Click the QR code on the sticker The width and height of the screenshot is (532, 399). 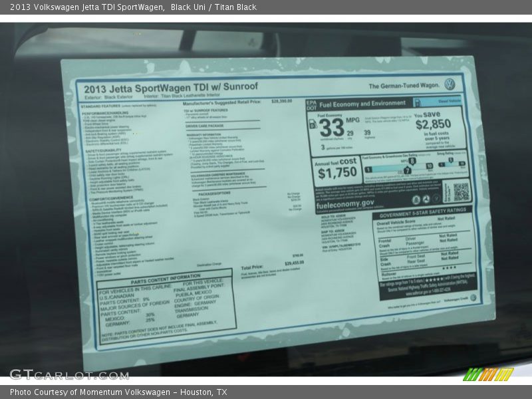[x=461, y=192]
